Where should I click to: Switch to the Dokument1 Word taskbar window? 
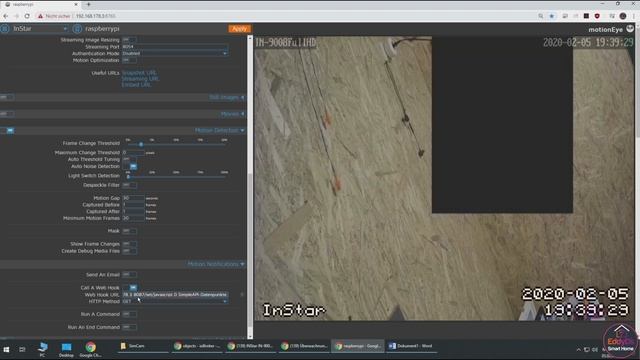(x=412, y=346)
